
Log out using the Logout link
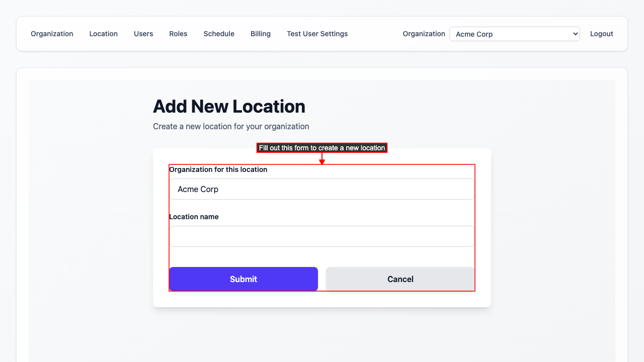(x=601, y=34)
